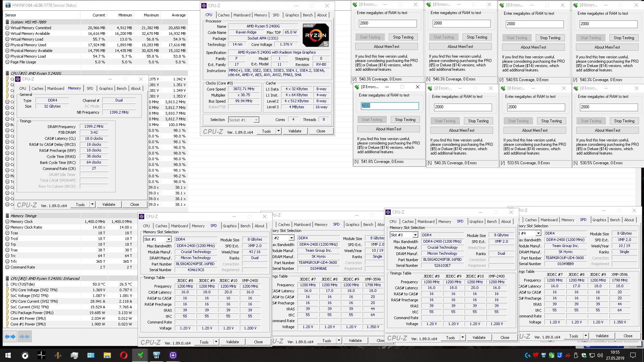This screenshot has width=644, height=362.
Task: Switch to Mainboard tab in CPU window
Action: tap(242, 15)
